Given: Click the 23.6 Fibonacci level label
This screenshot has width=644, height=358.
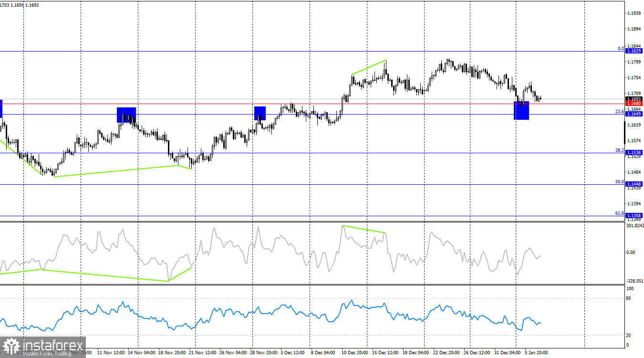Looking at the screenshot, I should 620,111.
